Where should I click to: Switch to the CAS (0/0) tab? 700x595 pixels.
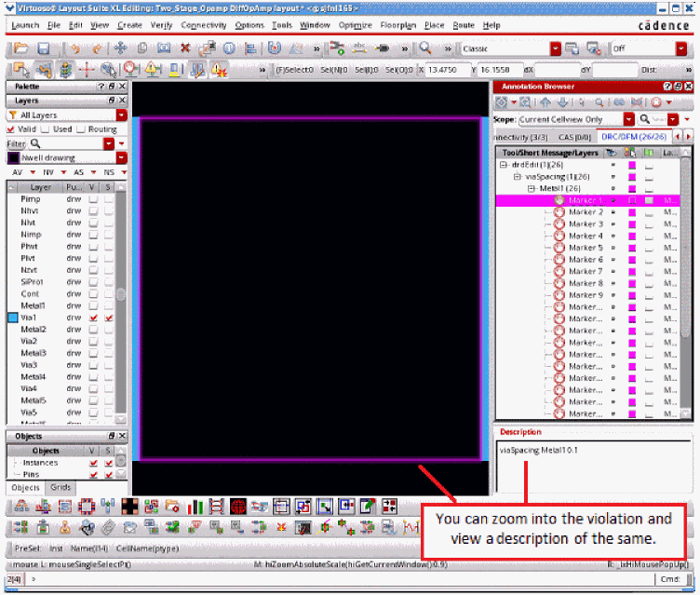pyautogui.click(x=574, y=137)
